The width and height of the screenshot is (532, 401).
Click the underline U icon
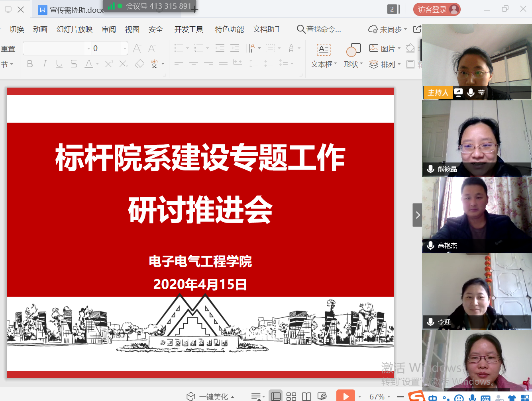[59, 64]
